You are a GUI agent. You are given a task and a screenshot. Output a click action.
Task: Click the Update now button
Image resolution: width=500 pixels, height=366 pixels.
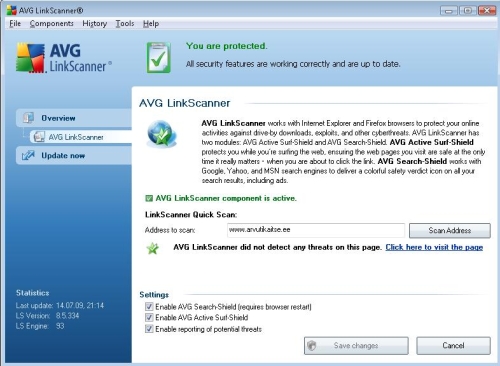[74, 155]
